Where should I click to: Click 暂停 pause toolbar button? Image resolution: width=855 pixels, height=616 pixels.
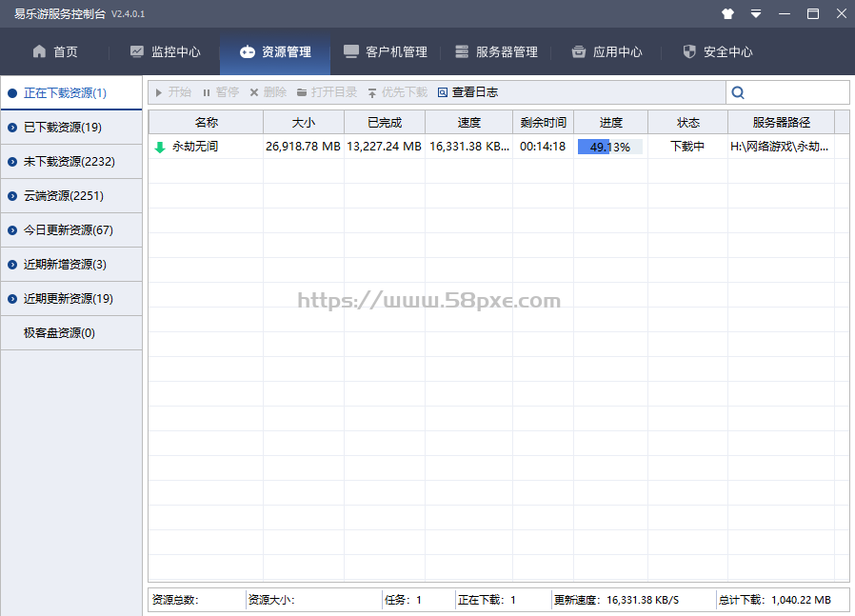pyautogui.click(x=221, y=92)
